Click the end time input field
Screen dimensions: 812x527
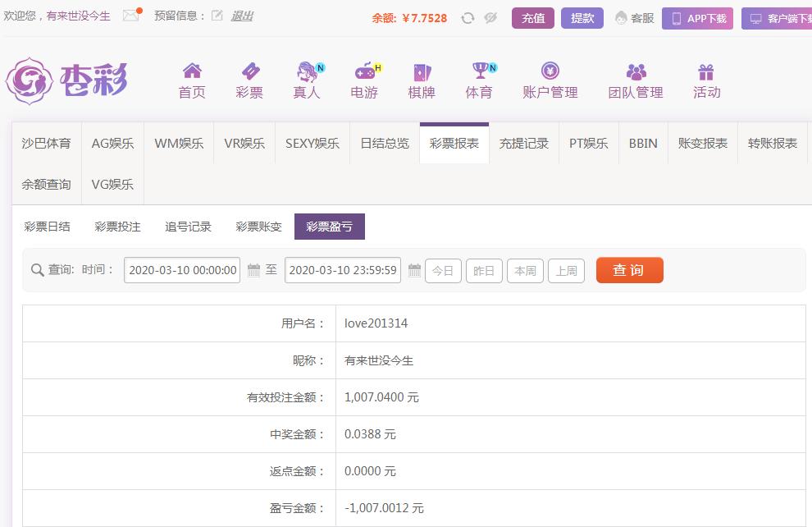point(343,270)
